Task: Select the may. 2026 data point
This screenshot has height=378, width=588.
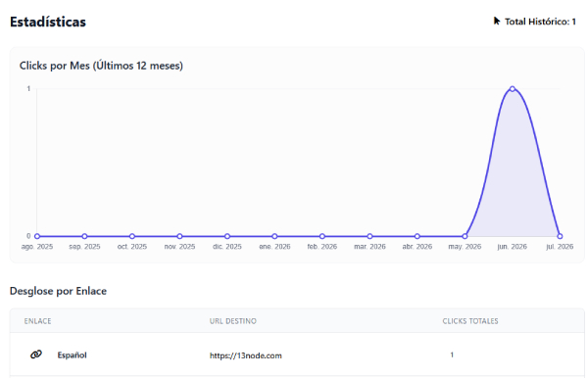Action: pyautogui.click(x=465, y=236)
